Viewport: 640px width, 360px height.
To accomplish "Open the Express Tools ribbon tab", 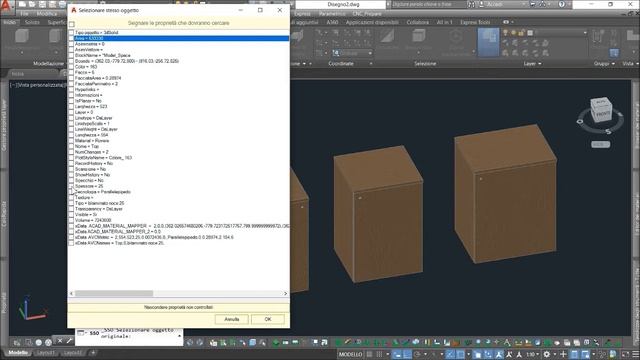I will point(475,22).
